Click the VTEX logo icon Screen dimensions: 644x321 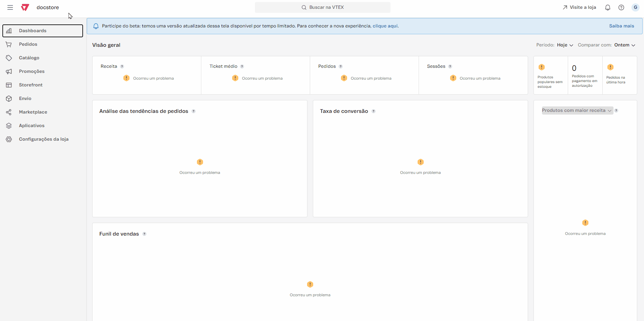[x=25, y=7]
